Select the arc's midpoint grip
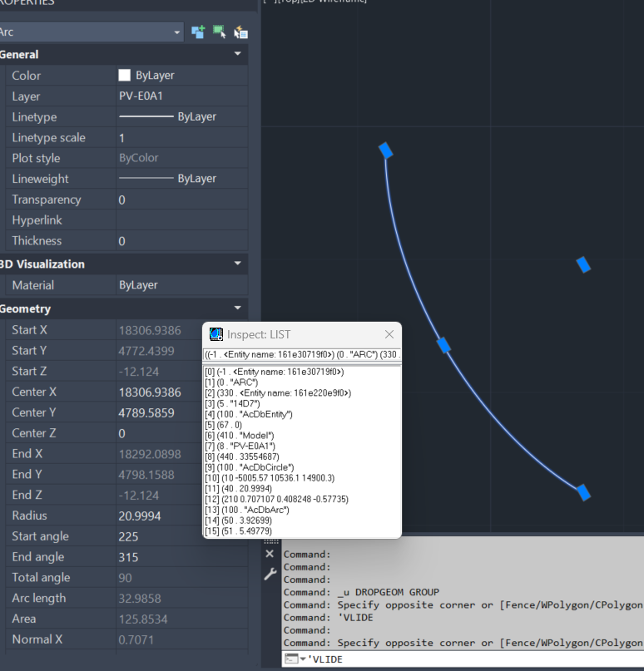Screen dimensions: 644x671 (443, 345)
